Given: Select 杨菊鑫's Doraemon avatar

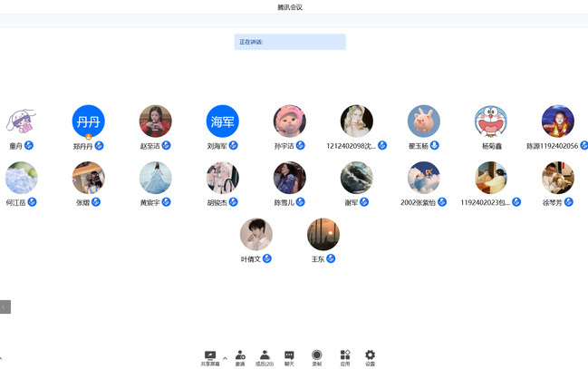Looking at the screenshot, I should point(491,121).
